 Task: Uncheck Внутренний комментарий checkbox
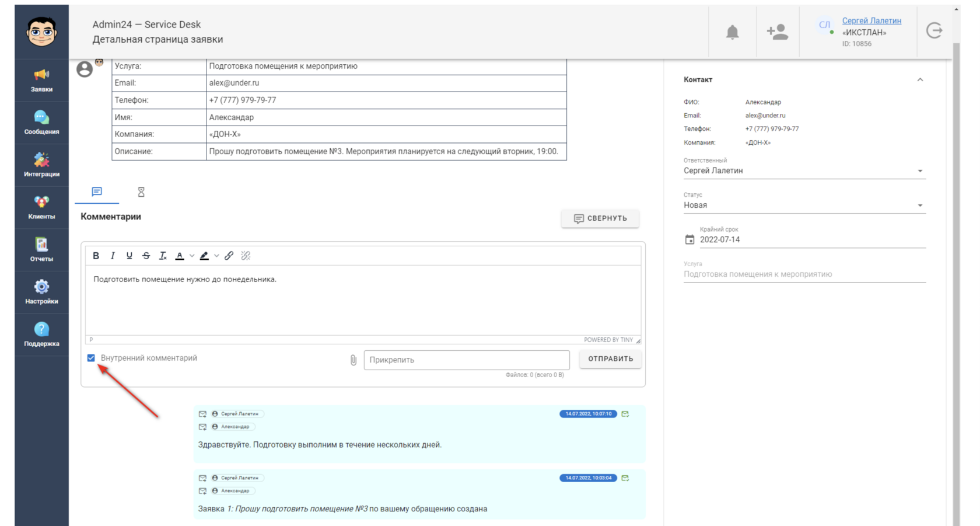coord(91,358)
